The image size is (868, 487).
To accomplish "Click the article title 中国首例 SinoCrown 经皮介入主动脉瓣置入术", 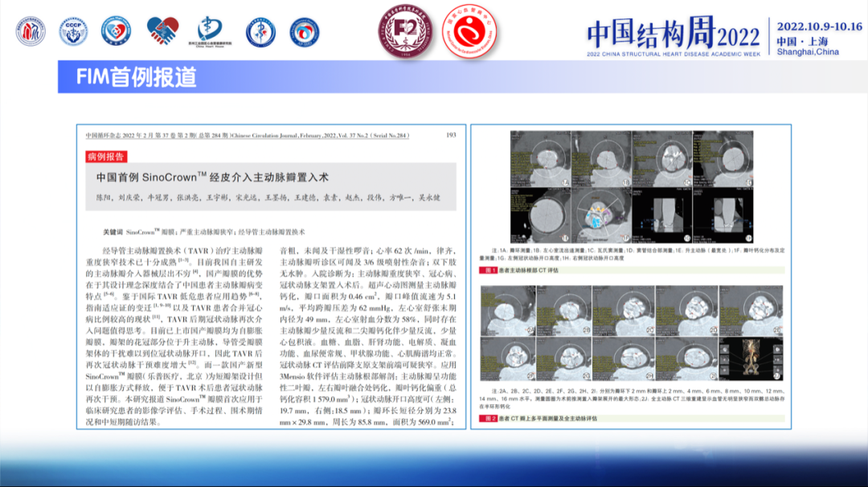I will click(x=212, y=178).
